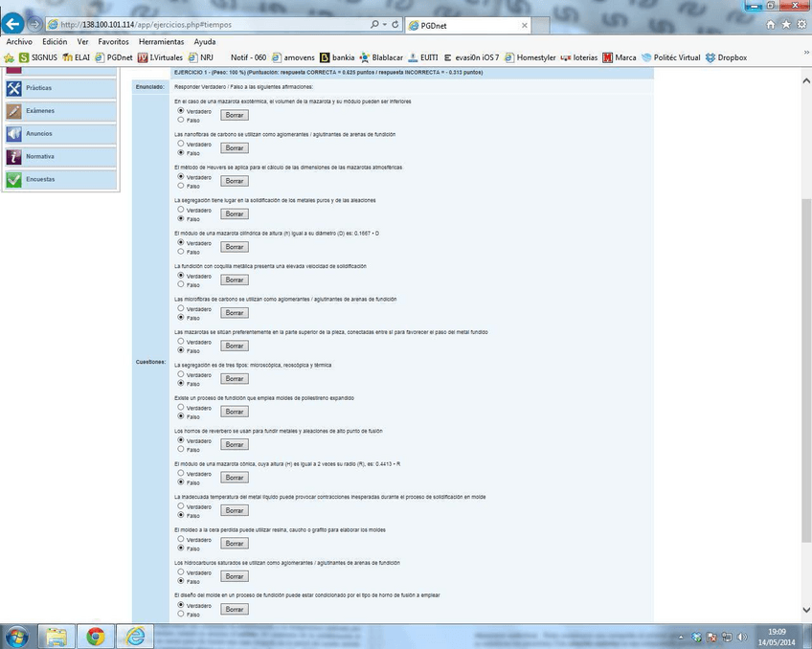Open the Favorites star icon
This screenshot has height=649, width=812.
coord(786,24)
